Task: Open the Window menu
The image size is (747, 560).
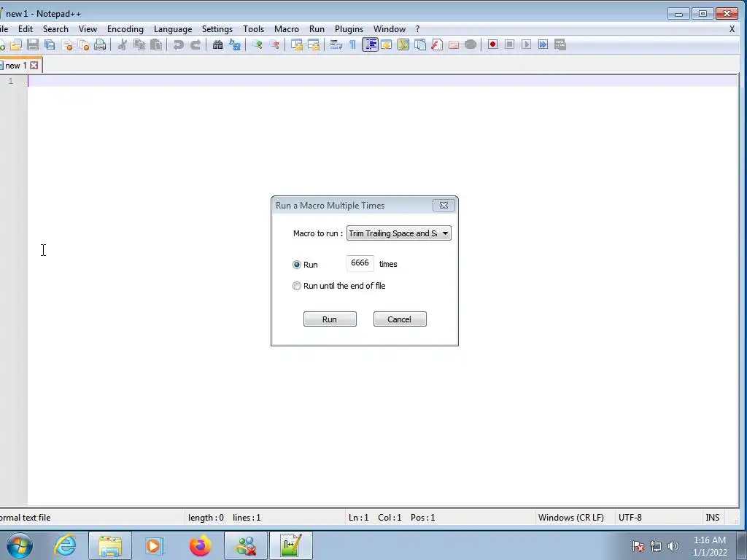Action: [390, 29]
